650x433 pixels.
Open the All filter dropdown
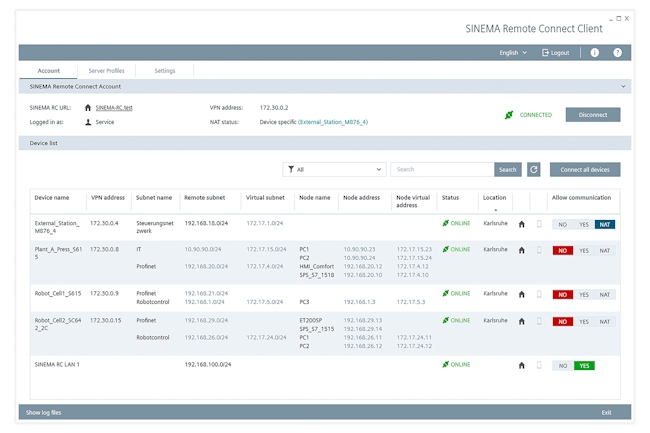[334, 170]
